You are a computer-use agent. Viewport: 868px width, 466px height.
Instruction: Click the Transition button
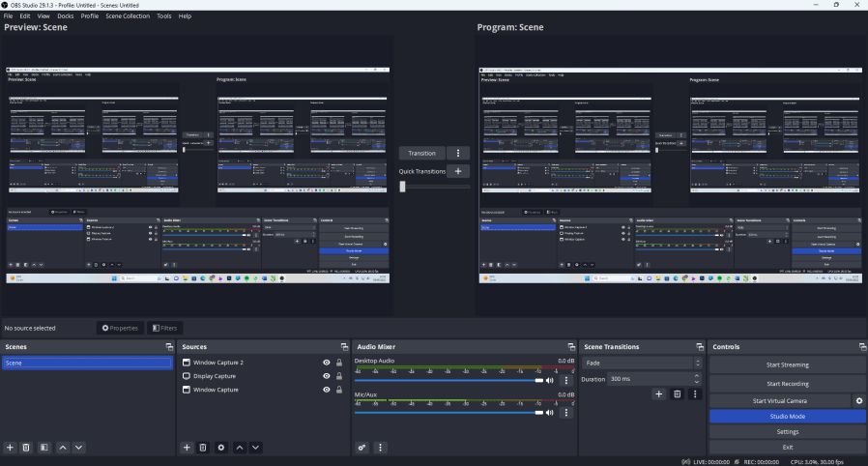tap(421, 153)
